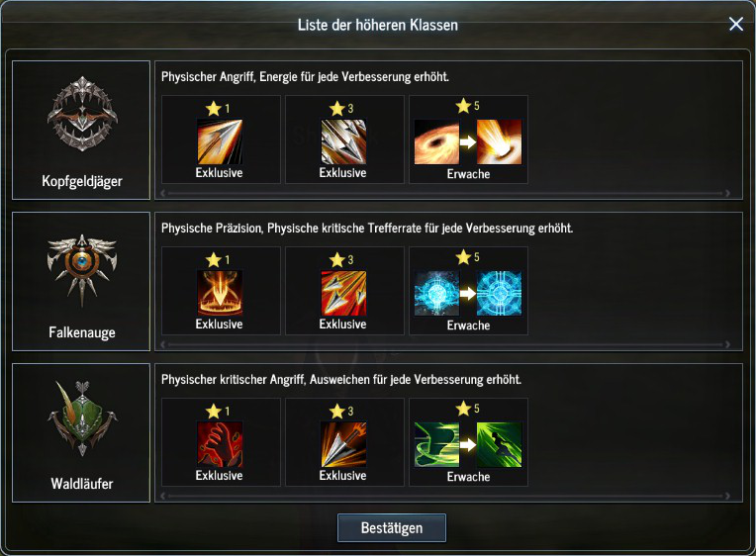Viewport: 756px width, 556px height.
Task: Click Kopfgeldjäger 1-star single arrow skill icon
Action: (220, 142)
